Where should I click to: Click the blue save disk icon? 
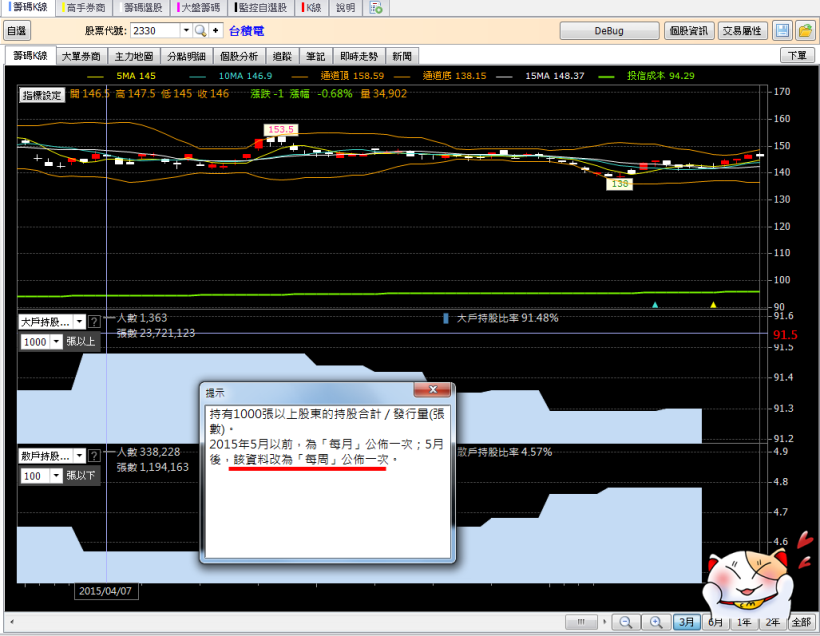tap(782, 31)
